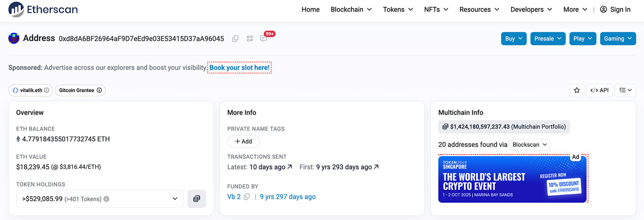The width and height of the screenshot is (644, 220).
Task: Open the address comments chat icon
Action: [x=264, y=39]
